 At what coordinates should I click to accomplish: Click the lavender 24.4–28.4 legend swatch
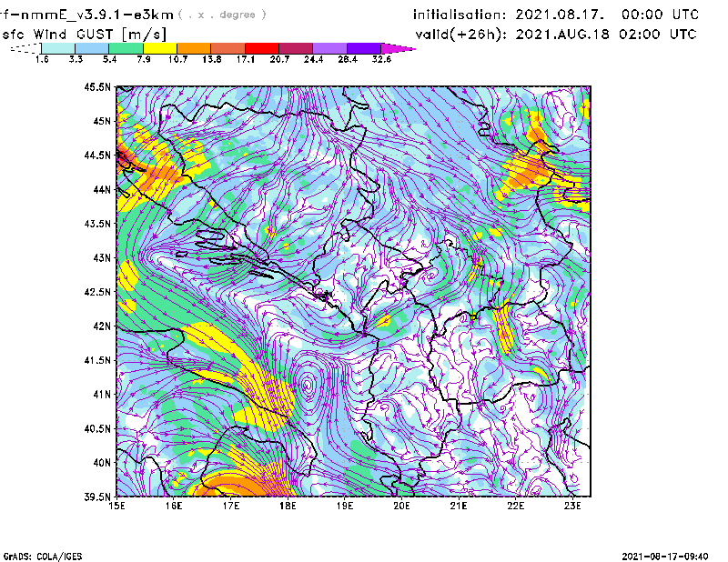point(330,48)
